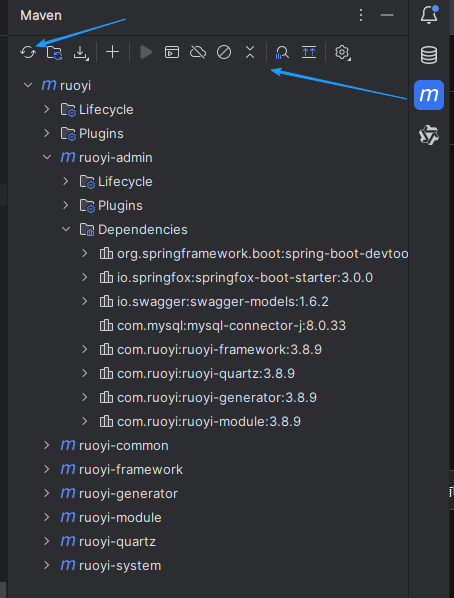The width and height of the screenshot is (454, 598).
Task: Expand the ruoyi-common module
Action: 47,445
